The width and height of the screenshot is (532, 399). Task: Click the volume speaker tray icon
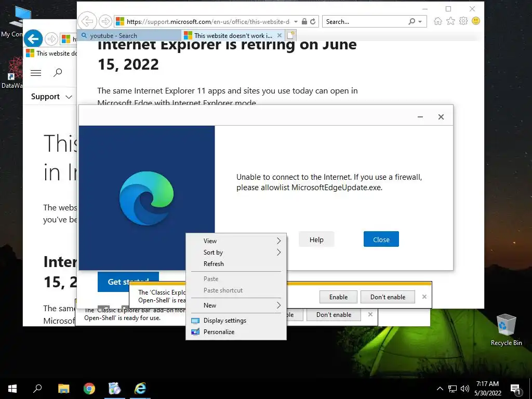465,389
